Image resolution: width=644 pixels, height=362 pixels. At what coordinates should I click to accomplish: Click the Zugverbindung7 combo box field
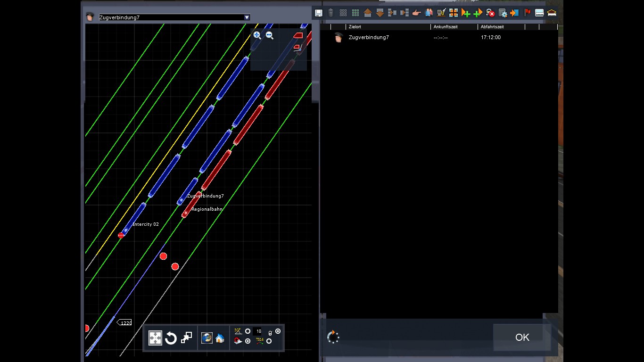click(x=171, y=17)
